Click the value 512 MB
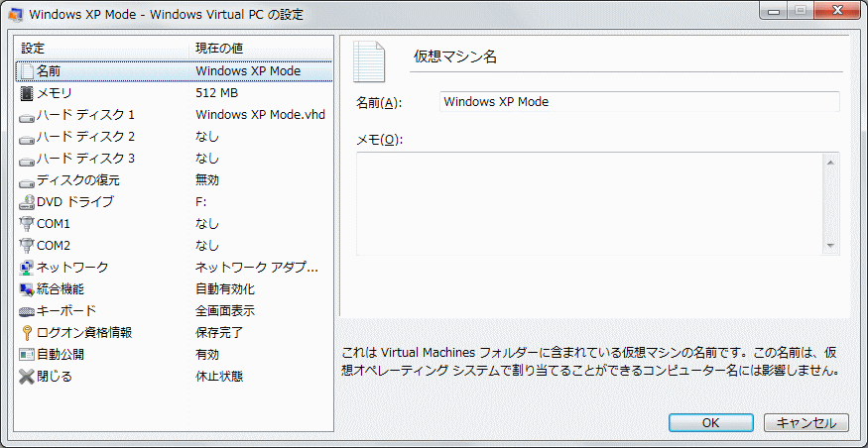868x448 pixels. coord(217,93)
